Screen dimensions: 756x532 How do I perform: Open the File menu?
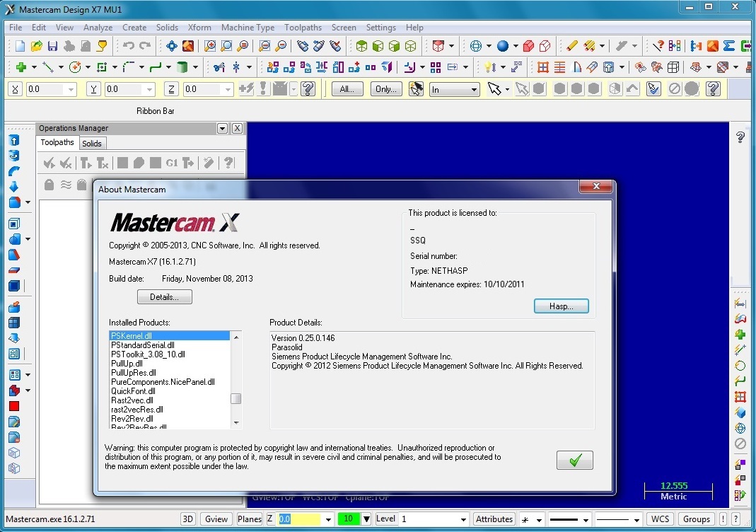pos(16,28)
